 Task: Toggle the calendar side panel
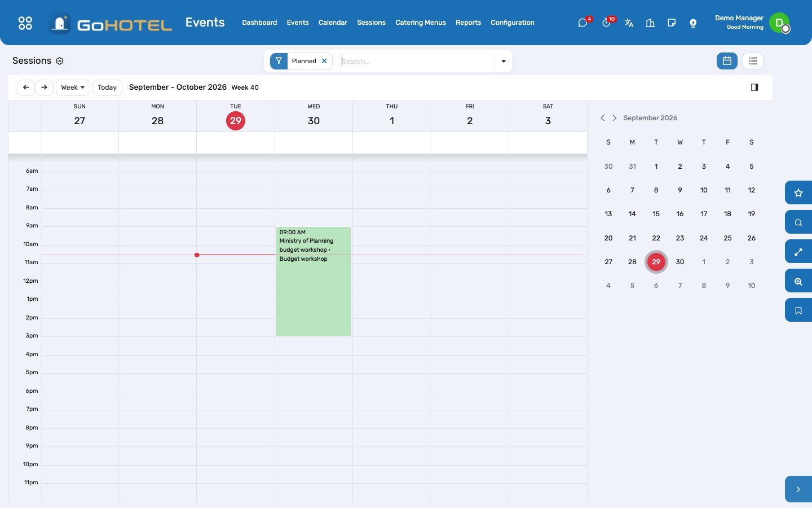(x=754, y=87)
